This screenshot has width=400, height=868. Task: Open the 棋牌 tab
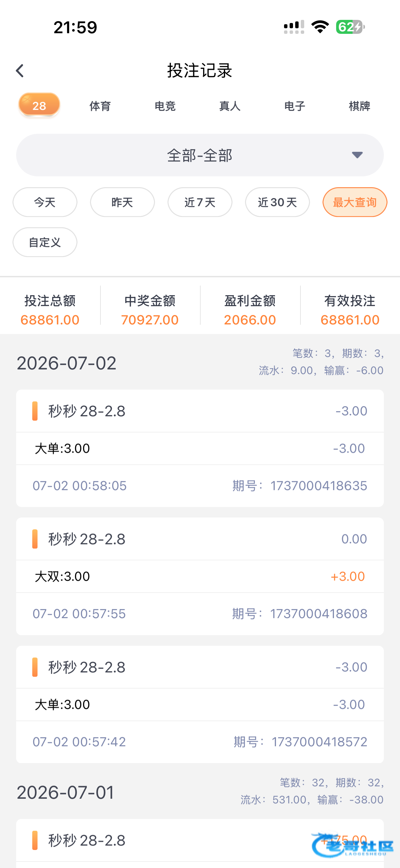[x=359, y=106]
